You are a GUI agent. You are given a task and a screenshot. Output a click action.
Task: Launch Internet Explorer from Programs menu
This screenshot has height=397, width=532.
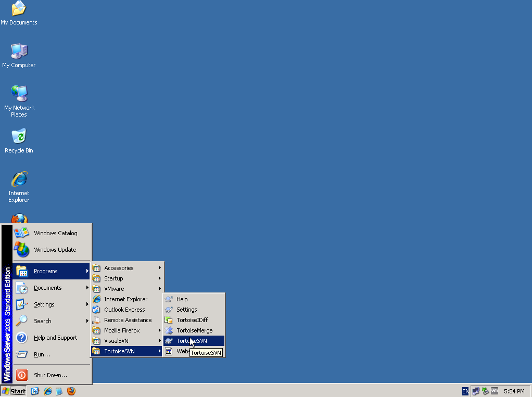click(127, 299)
